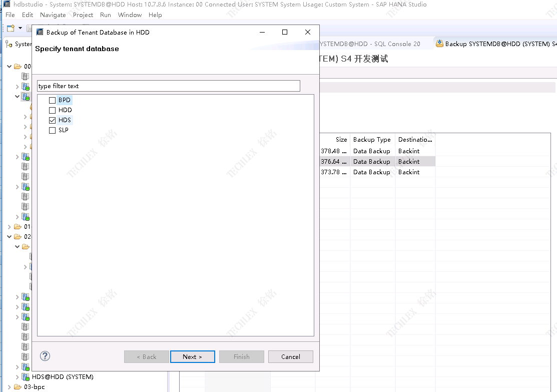Switch to the SQL Console 20 tab
The height and width of the screenshot is (392, 557).
tap(370, 44)
